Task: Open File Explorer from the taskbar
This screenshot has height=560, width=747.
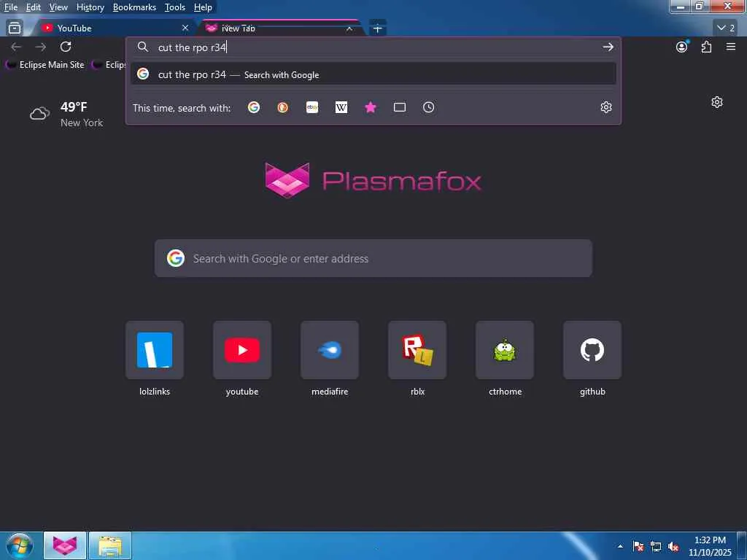Action: point(110,545)
